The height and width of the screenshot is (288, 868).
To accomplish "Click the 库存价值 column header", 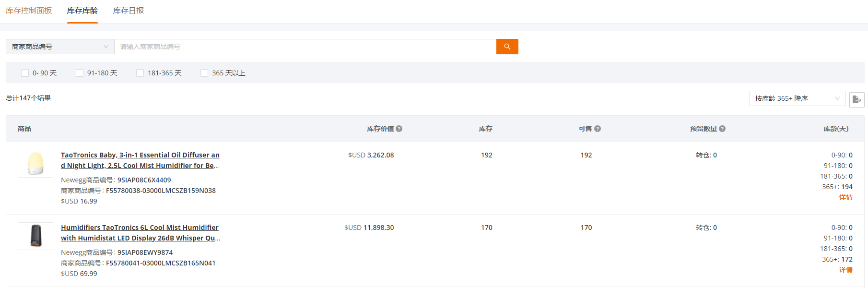I will point(380,129).
